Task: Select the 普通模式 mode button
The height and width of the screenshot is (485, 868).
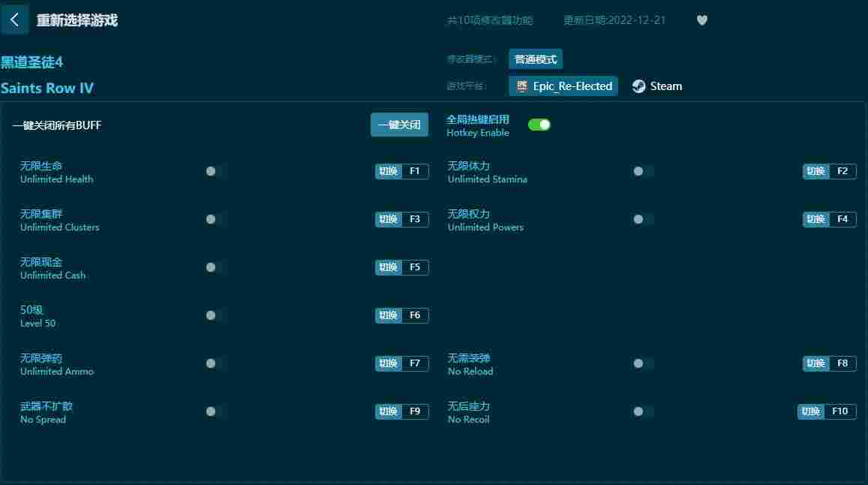Action: coord(536,59)
